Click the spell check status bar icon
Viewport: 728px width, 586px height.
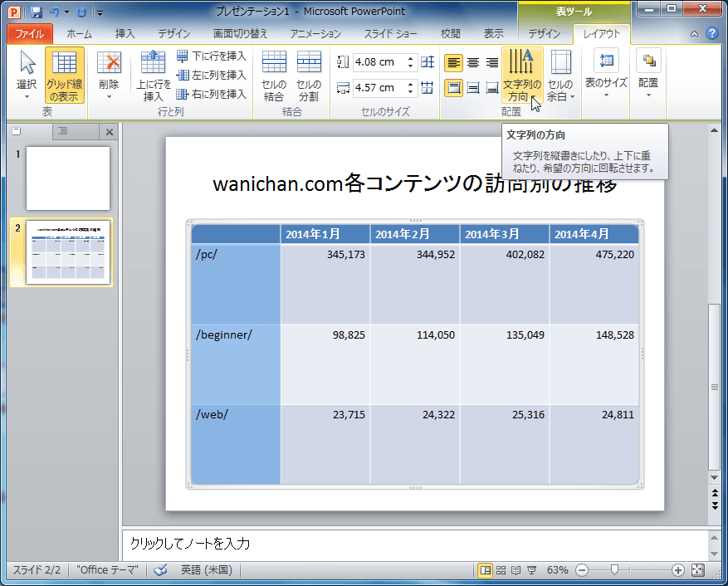tap(160, 570)
